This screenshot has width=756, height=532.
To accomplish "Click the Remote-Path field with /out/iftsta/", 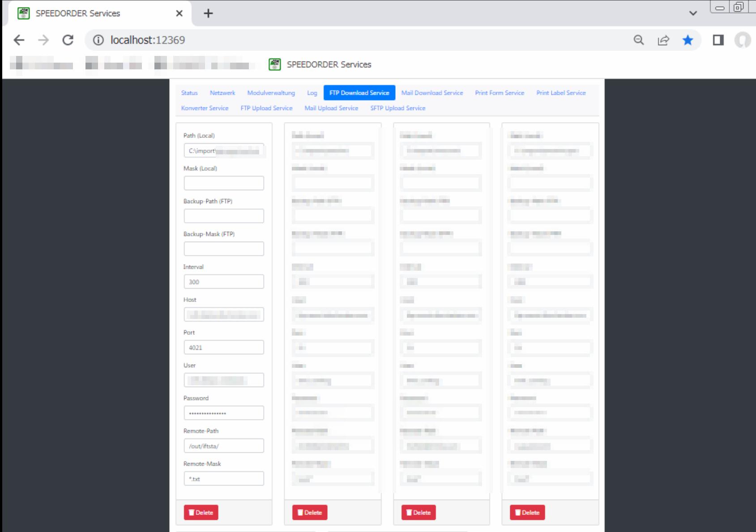I will click(x=224, y=446).
